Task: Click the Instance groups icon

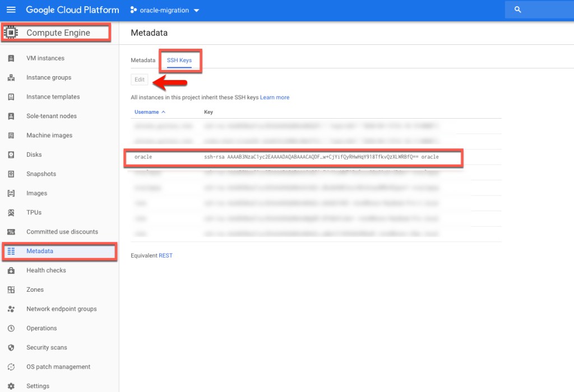Action: 11,78
